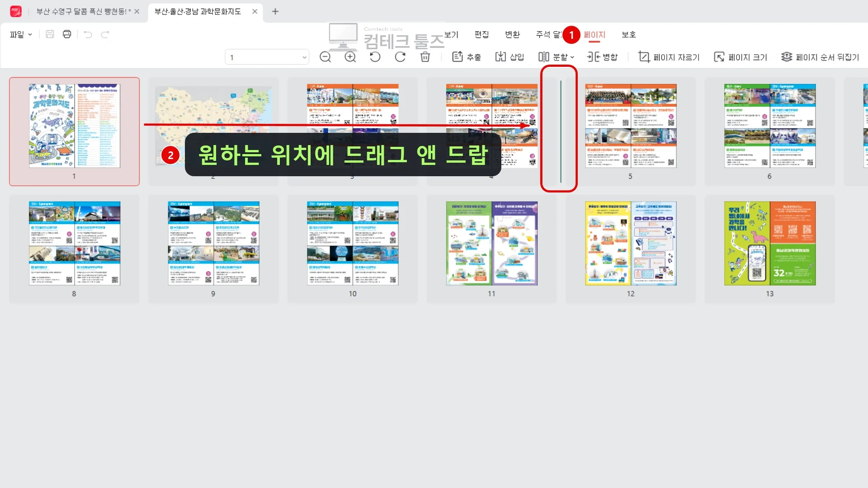The width and height of the screenshot is (868, 488).
Task: Select the 페이지 page tab
Action: click(594, 35)
